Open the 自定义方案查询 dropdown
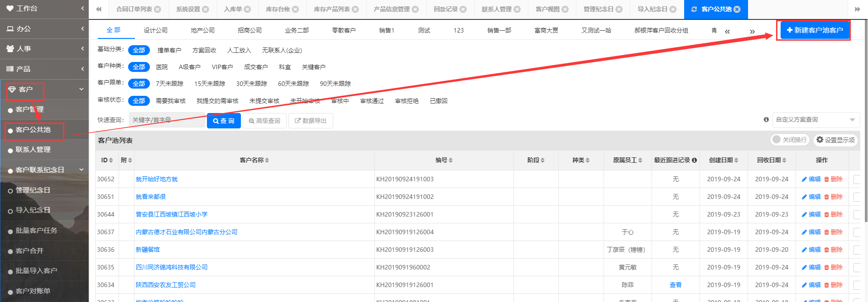Screen dimensions: 868x302 coord(816,120)
